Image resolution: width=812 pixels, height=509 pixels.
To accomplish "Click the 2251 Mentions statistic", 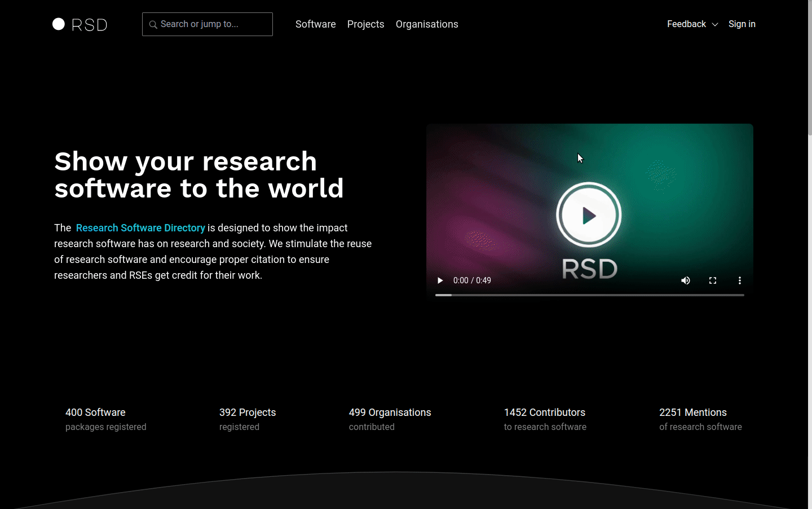I will [x=692, y=413].
